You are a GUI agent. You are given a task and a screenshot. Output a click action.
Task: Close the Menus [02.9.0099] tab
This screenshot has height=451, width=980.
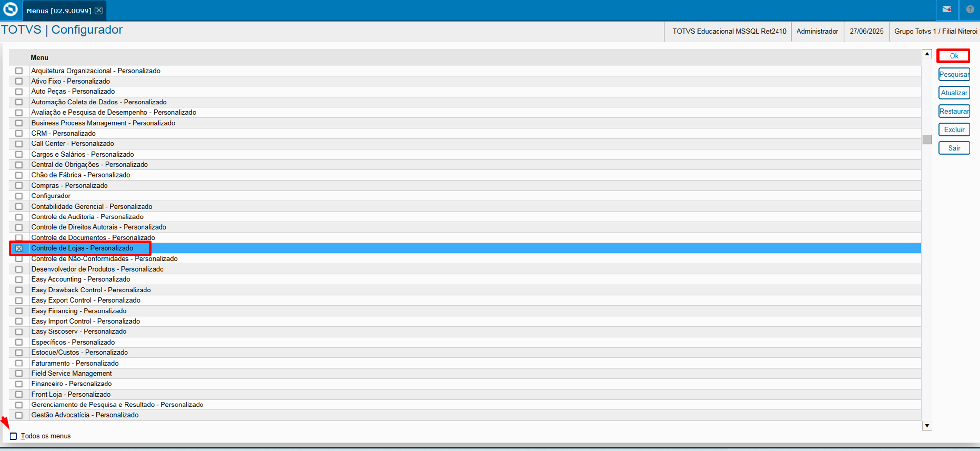pyautogui.click(x=99, y=10)
